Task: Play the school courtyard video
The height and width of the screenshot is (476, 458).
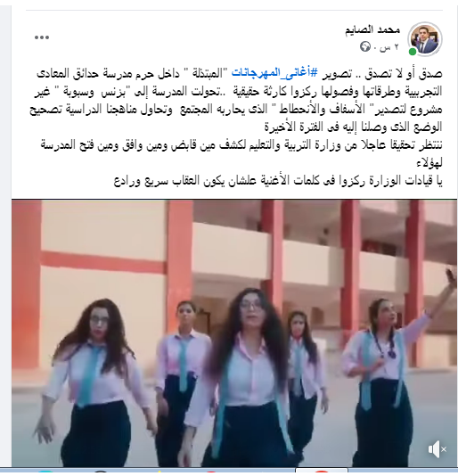Action: [234, 333]
